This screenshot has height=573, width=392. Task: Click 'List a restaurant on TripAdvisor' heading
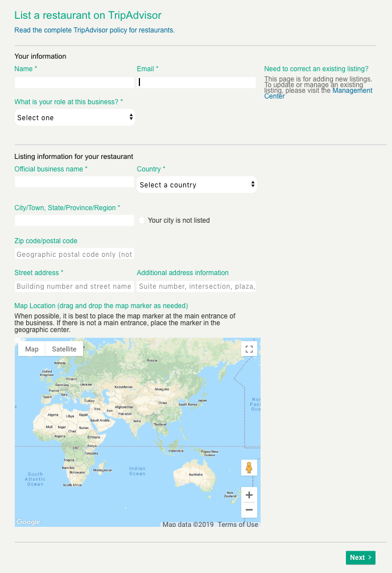(88, 15)
